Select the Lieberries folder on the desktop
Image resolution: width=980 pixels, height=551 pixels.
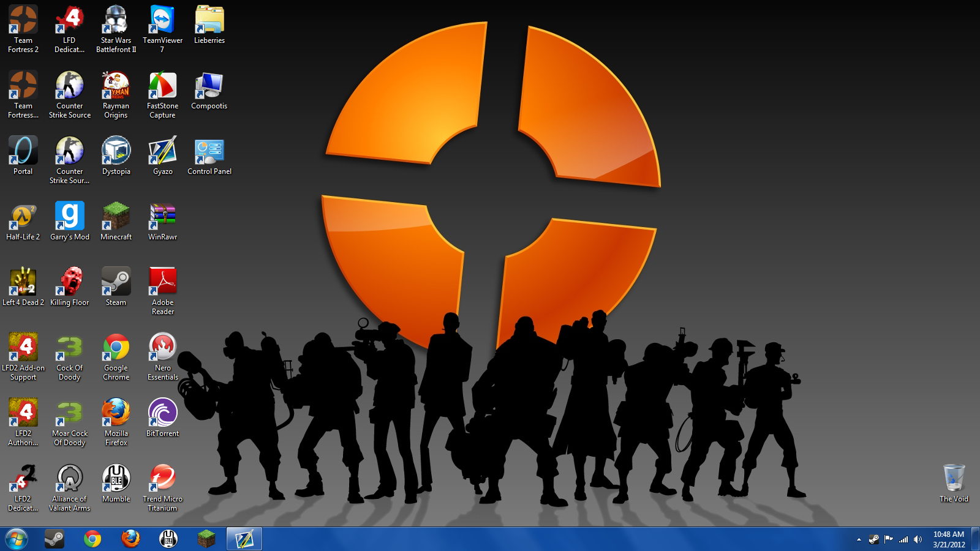[x=209, y=24]
